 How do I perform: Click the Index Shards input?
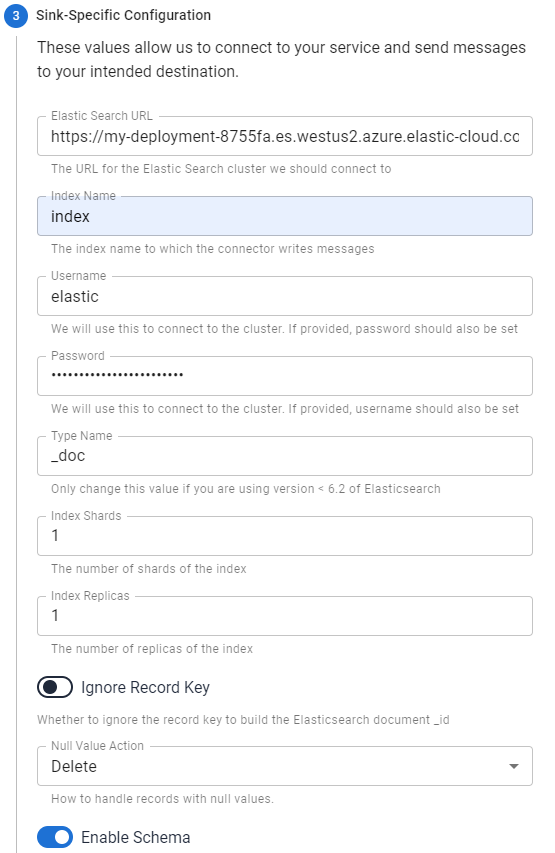click(285, 536)
